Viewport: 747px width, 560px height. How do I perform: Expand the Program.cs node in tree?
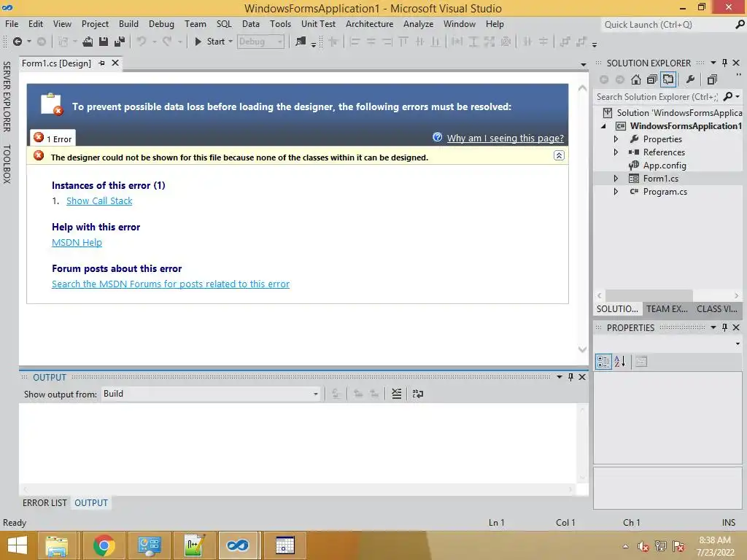tap(616, 192)
